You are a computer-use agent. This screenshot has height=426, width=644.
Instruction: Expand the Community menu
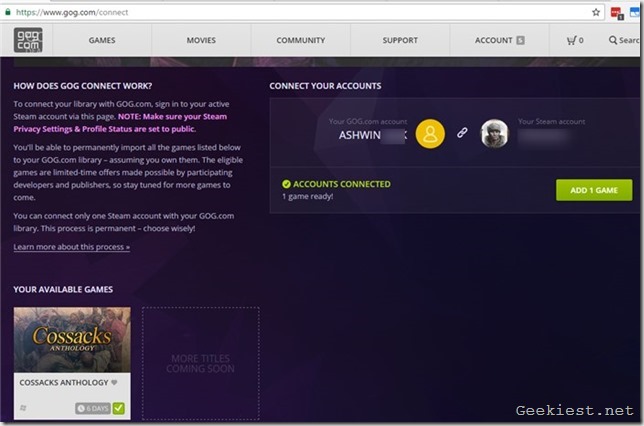tap(301, 41)
